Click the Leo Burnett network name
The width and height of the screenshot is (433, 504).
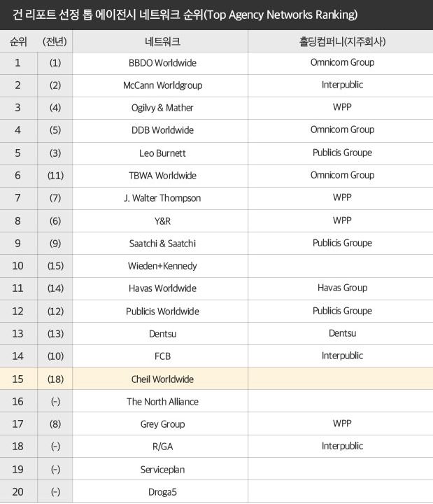point(162,153)
